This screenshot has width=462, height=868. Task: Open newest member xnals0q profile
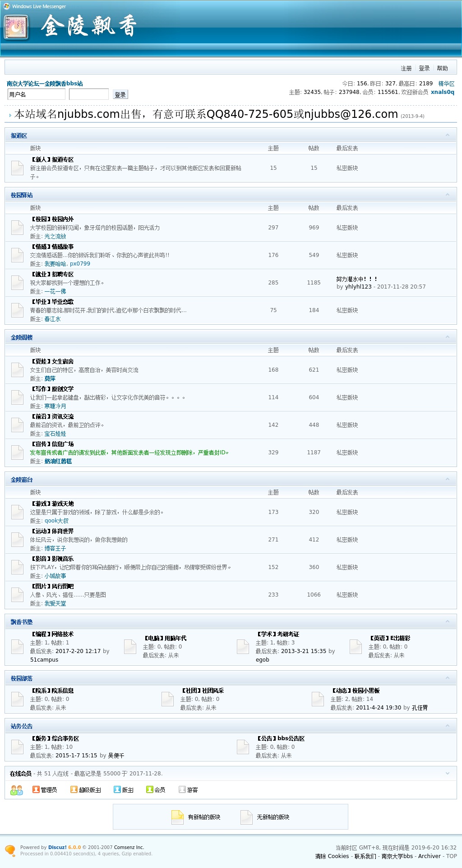(x=443, y=92)
